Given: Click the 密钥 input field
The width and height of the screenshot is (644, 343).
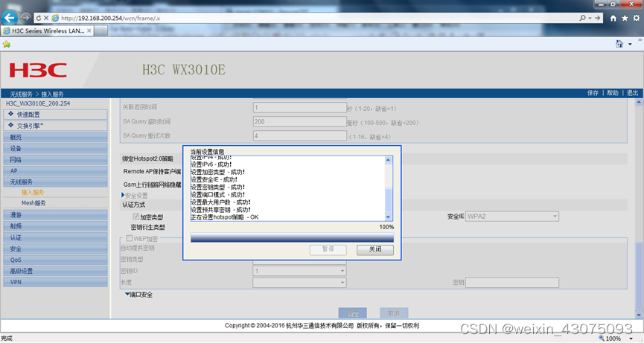Looking at the screenshot, I should click(x=512, y=282).
